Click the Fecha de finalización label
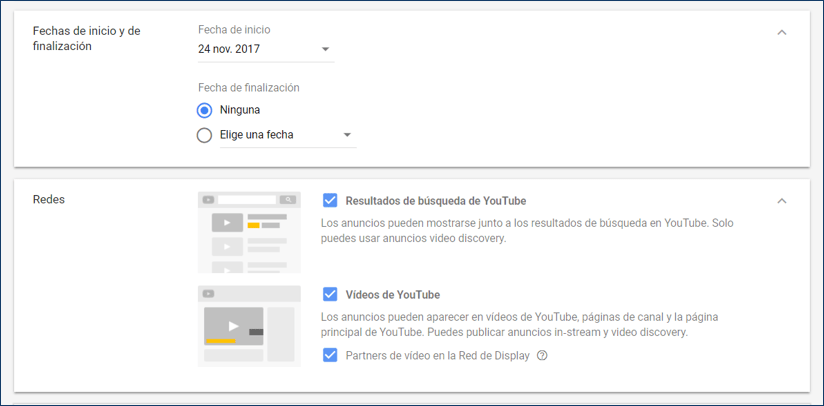 point(249,88)
